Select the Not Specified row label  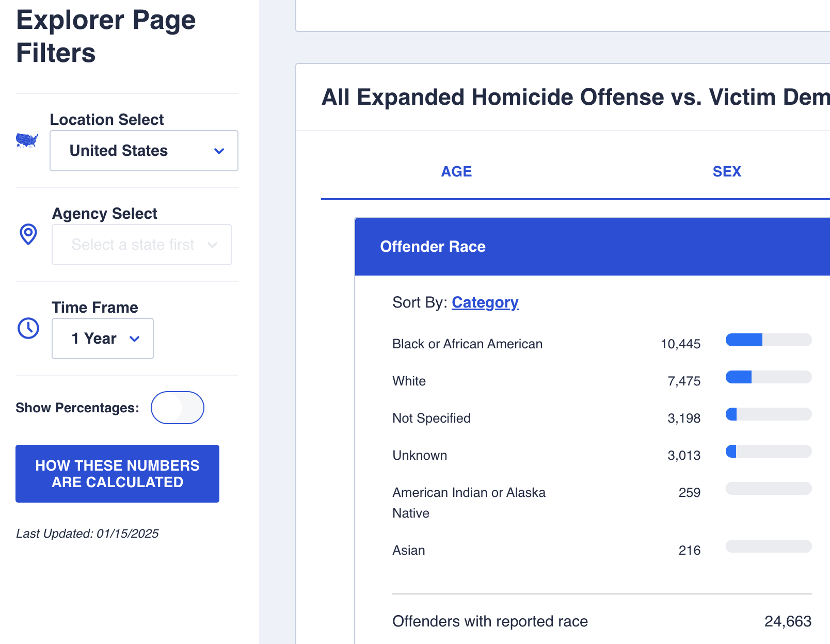[432, 418]
